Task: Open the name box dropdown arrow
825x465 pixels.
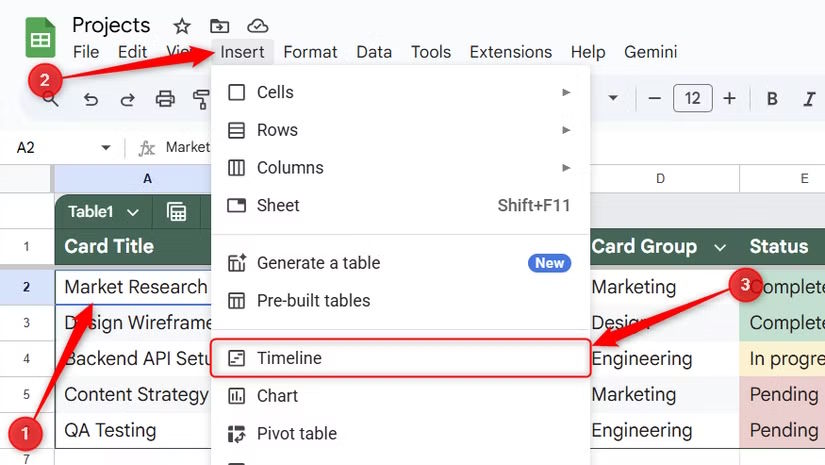Action: (x=106, y=148)
